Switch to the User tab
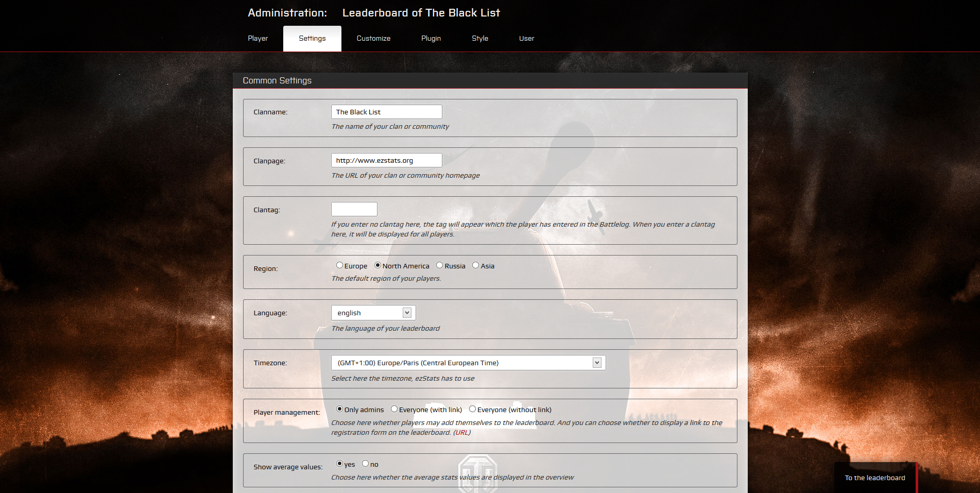This screenshot has height=493, width=980. (527, 38)
